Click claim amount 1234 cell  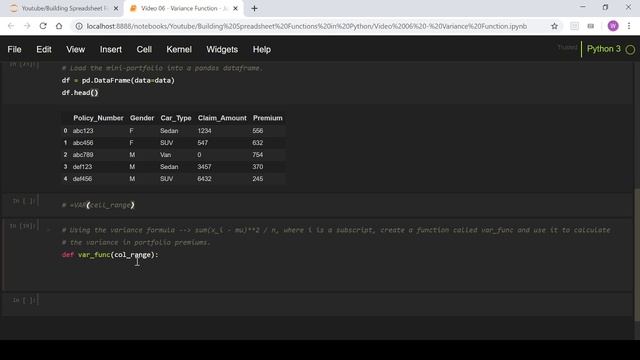coord(204,131)
